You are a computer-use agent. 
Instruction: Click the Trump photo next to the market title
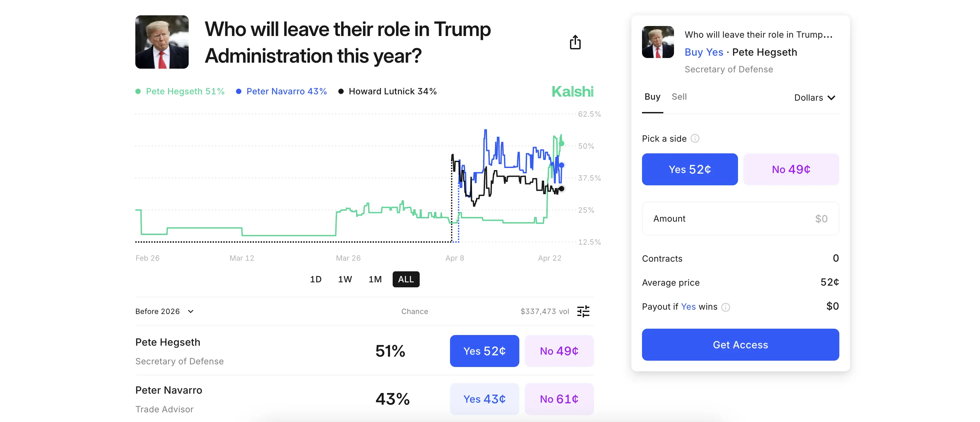point(162,42)
